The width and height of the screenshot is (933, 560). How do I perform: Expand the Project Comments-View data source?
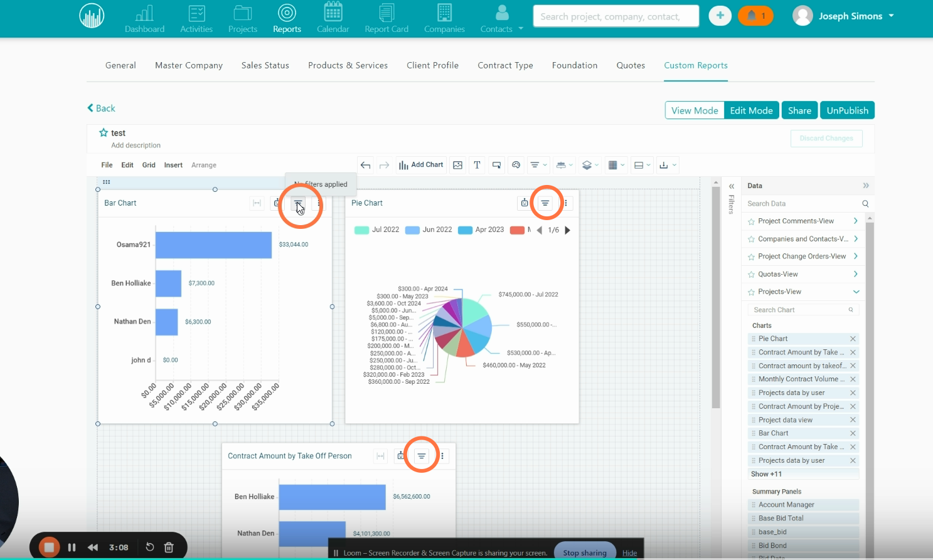click(856, 221)
